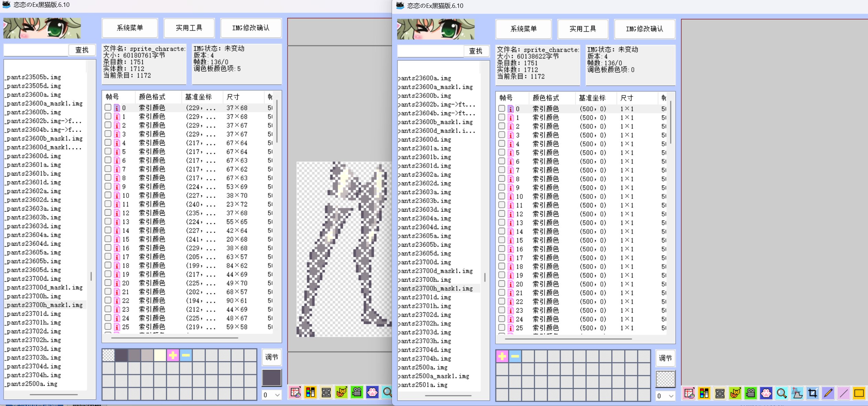Check frame 18 checkbox in left window
The image size is (868, 406).
108,265
